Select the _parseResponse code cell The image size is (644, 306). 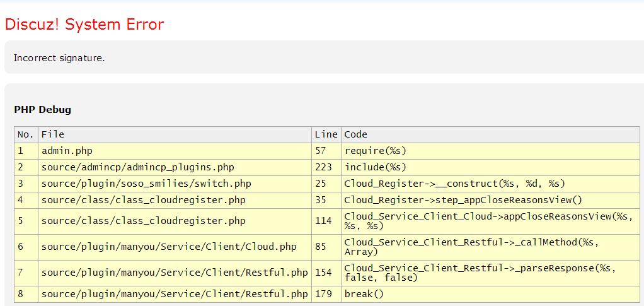[x=479, y=273]
